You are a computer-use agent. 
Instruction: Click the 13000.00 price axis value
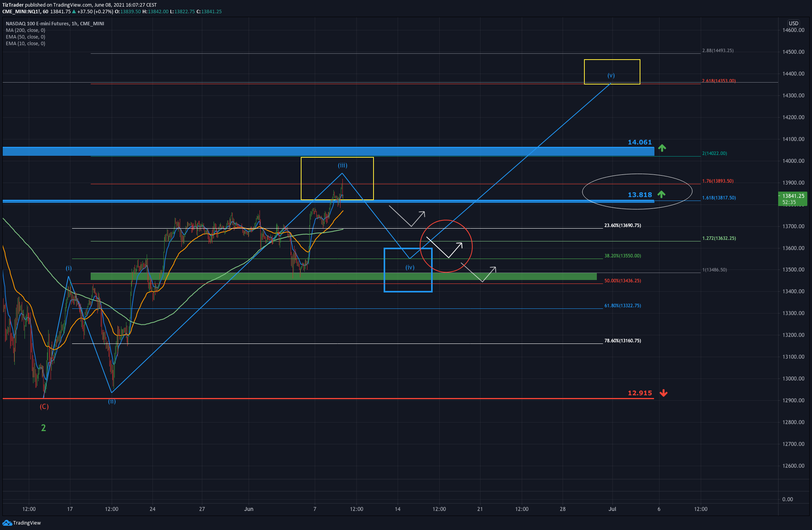coord(793,379)
